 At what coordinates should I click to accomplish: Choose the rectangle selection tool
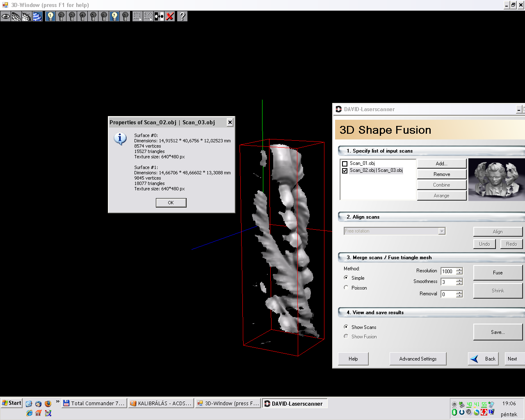137,16
